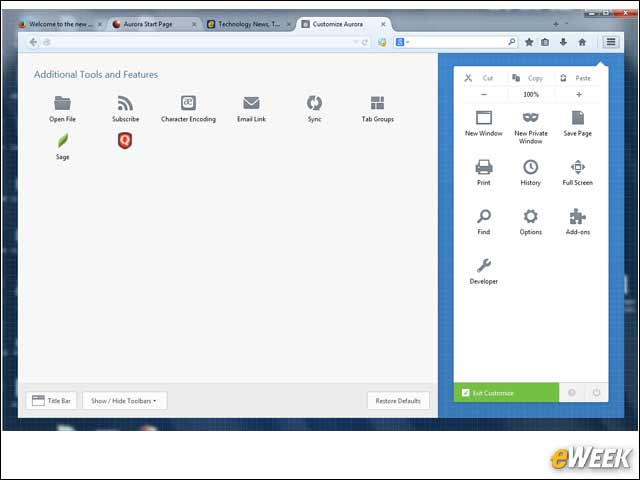Toggle the Title Bar button

click(51, 400)
